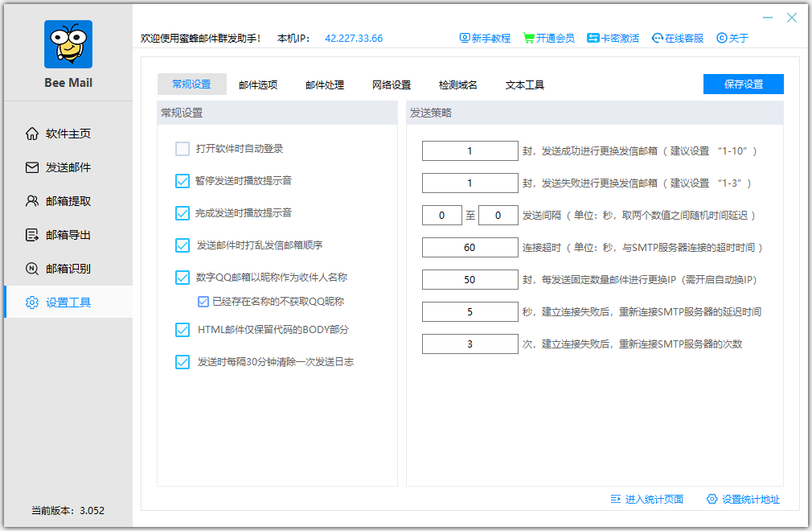Open 邮箱提取 in the sidebar
This screenshot has width=812, height=531.
coord(68,201)
